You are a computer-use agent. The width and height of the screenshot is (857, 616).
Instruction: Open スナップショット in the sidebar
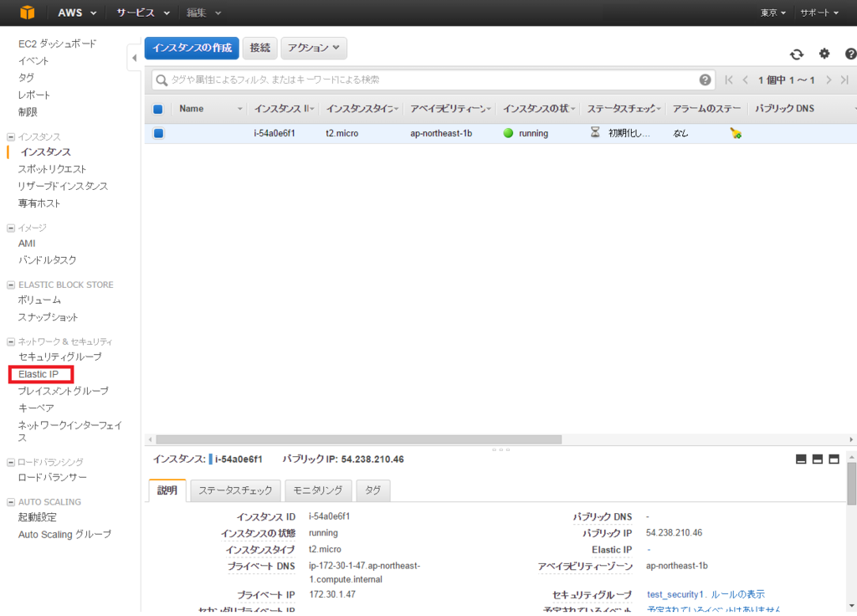click(48, 317)
